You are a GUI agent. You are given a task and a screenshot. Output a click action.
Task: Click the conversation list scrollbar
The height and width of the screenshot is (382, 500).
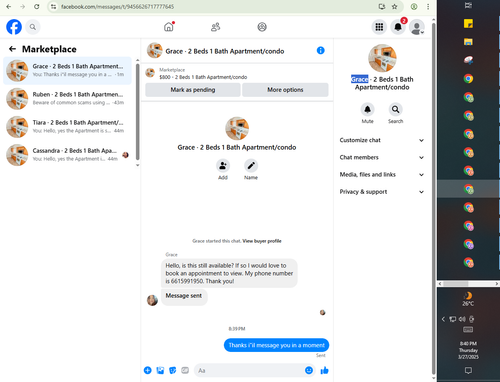pyautogui.click(x=137, y=113)
